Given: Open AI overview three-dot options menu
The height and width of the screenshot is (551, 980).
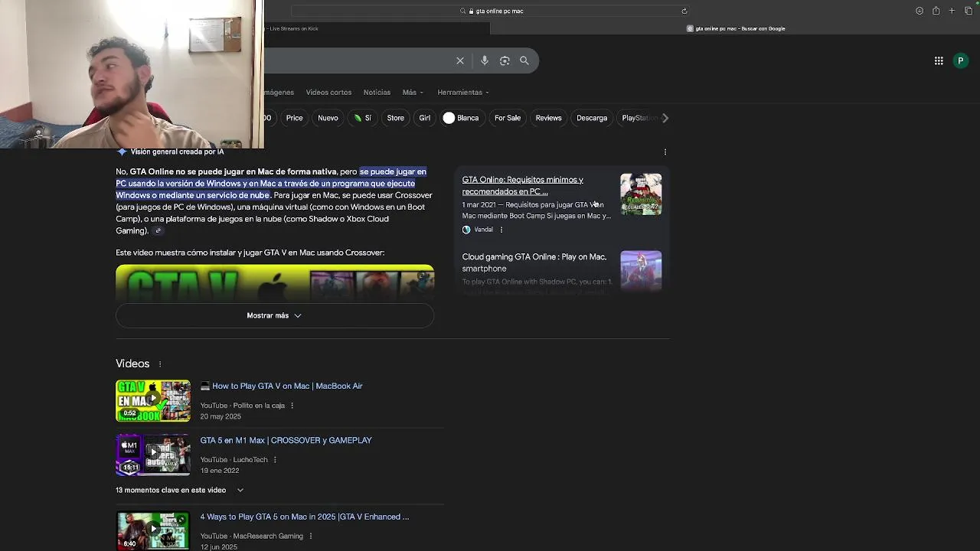Looking at the screenshot, I should 665,152.
